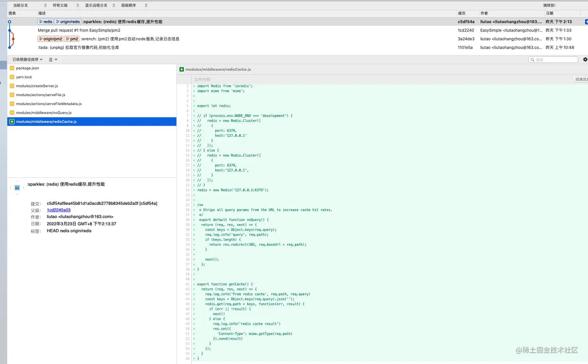Click the red graph node for commit 3a24de3

(13, 39)
